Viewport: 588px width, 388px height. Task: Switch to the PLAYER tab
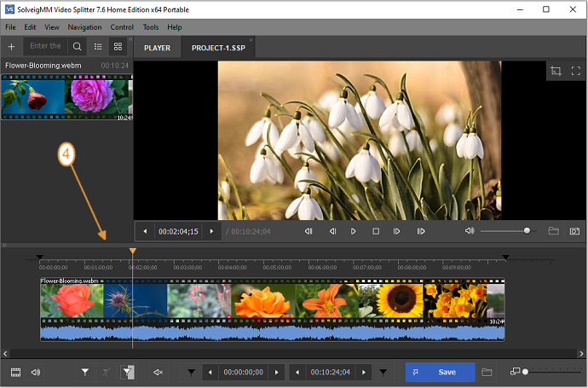(x=157, y=48)
